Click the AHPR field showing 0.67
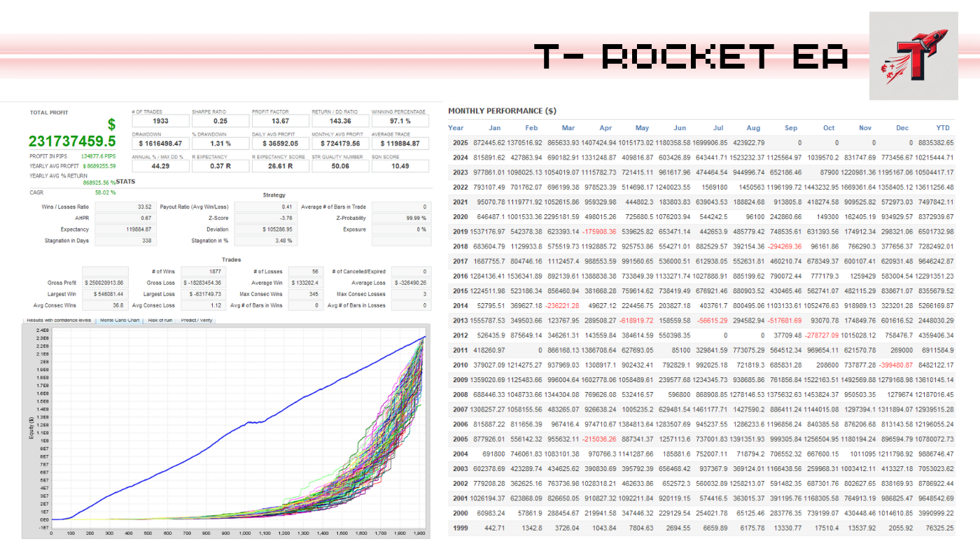Screen dimensions: 980x560 [x=125, y=218]
